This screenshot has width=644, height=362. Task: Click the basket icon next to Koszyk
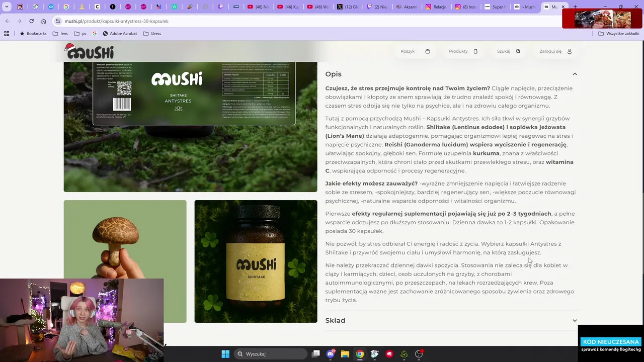(428, 51)
